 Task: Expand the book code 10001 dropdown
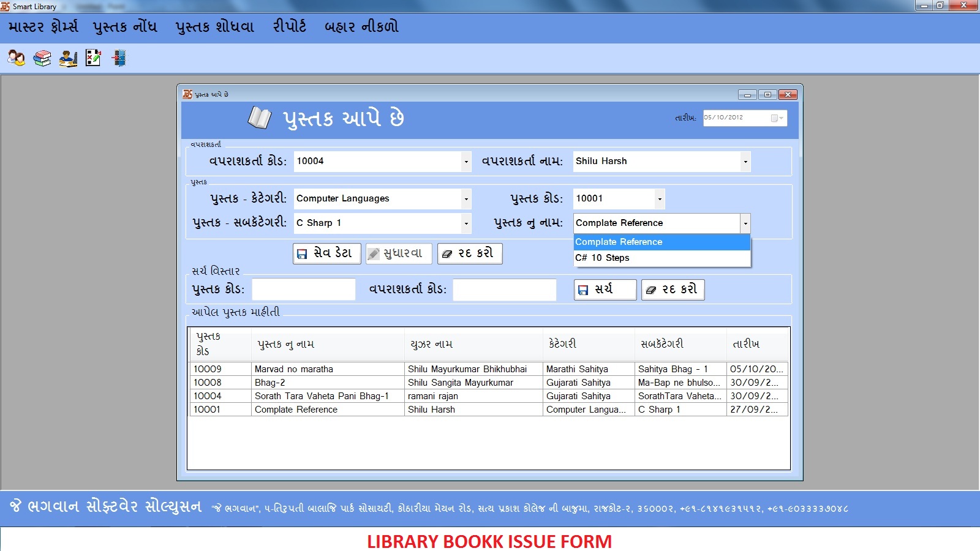[659, 198]
